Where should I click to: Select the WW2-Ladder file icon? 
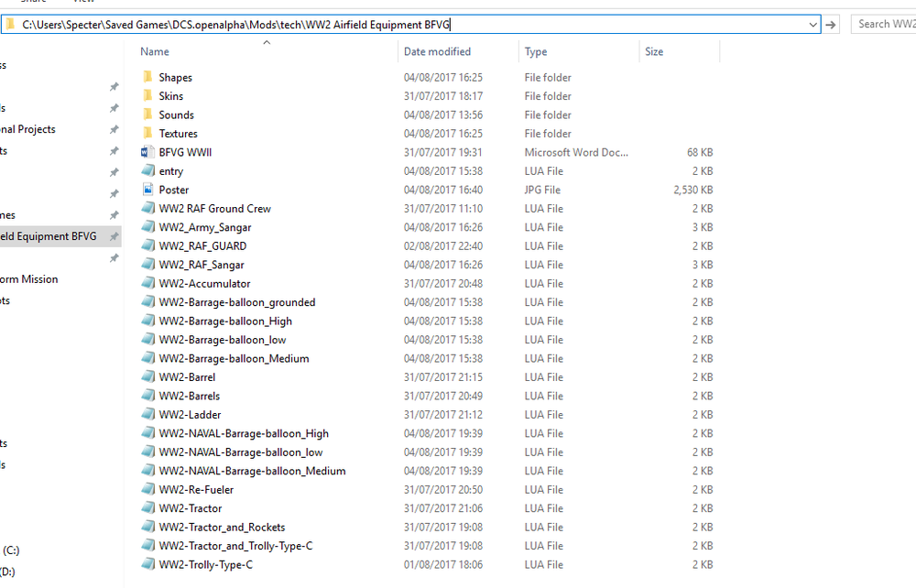click(147, 414)
